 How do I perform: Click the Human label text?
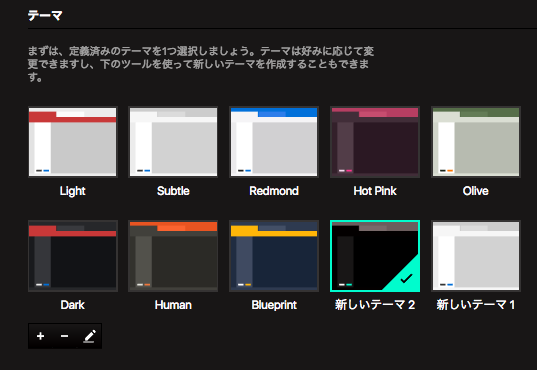(173, 305)
